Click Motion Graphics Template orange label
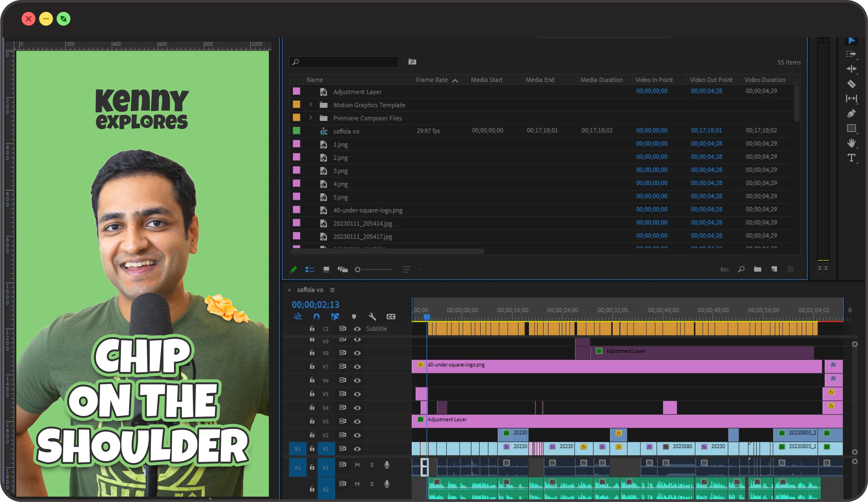Image resolution: width=868 pixels, height=502 pixels. (296, 105)
